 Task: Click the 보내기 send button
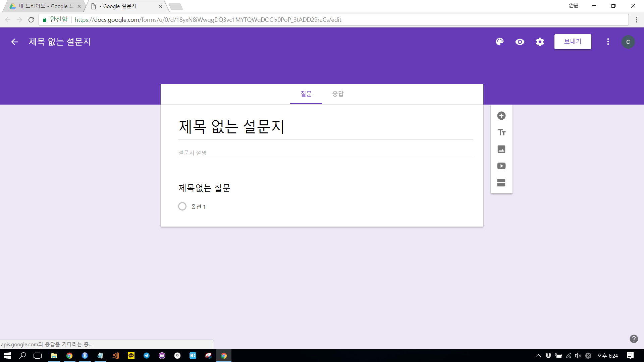(x=573, y=42)
